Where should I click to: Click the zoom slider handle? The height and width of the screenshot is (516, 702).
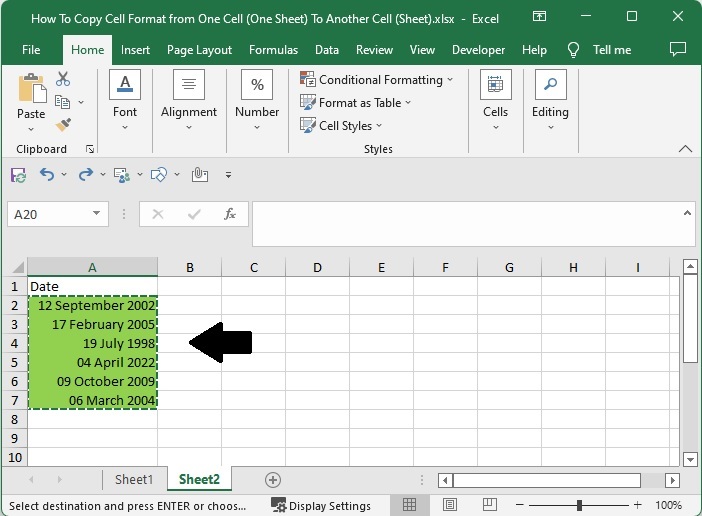(x=579, y=505)
